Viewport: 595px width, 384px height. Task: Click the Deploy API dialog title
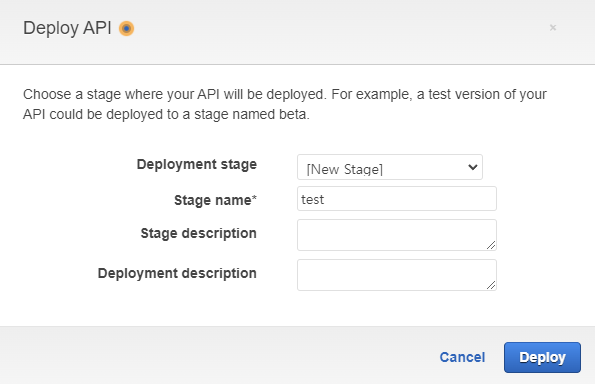click(67, 28)
